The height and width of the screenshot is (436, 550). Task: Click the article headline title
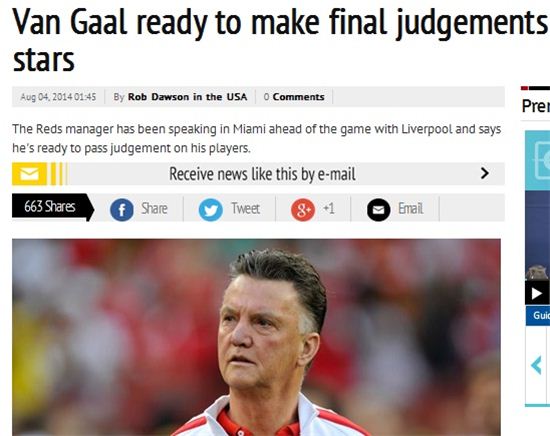[281, 40]
